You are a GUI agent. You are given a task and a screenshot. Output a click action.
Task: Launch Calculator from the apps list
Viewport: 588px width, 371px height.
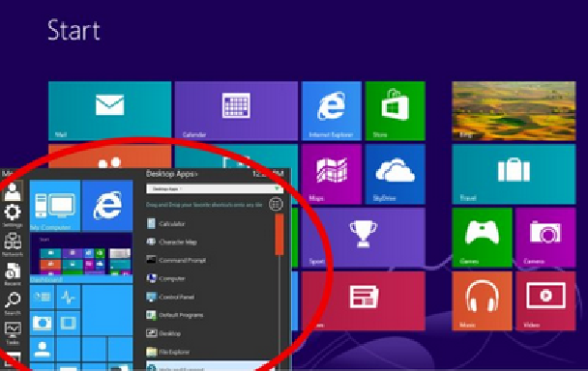165,224
